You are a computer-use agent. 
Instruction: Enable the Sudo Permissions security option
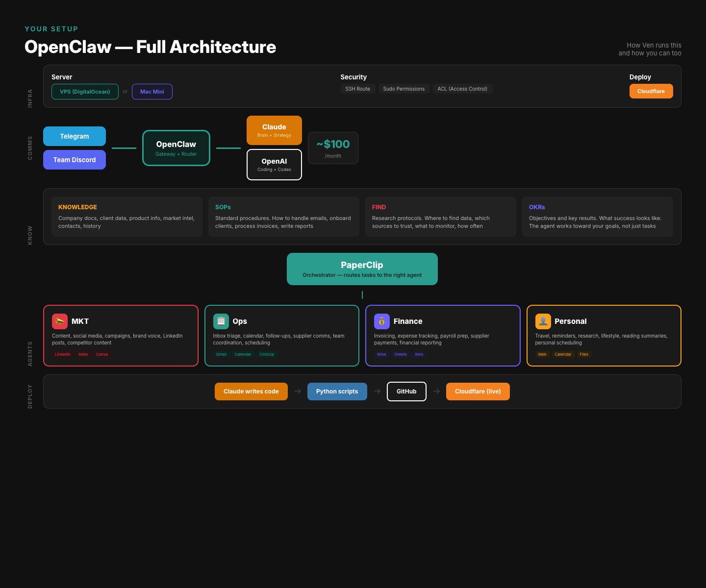coord(403,89)
